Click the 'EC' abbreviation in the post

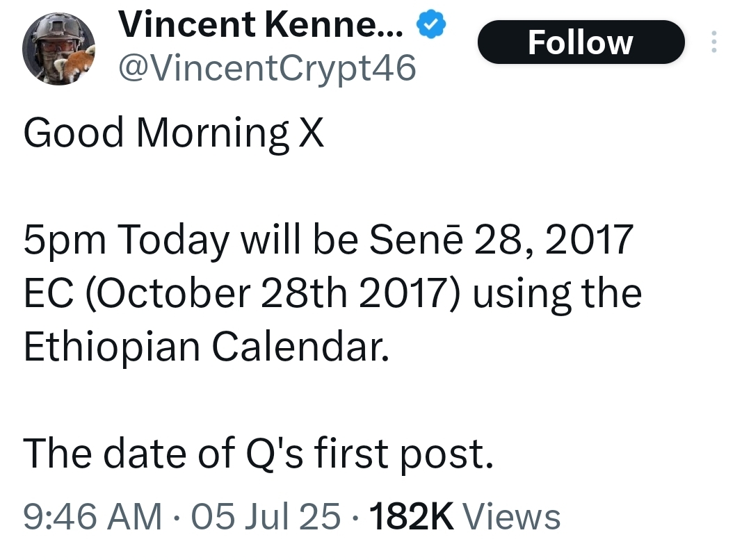click(49, 293)
